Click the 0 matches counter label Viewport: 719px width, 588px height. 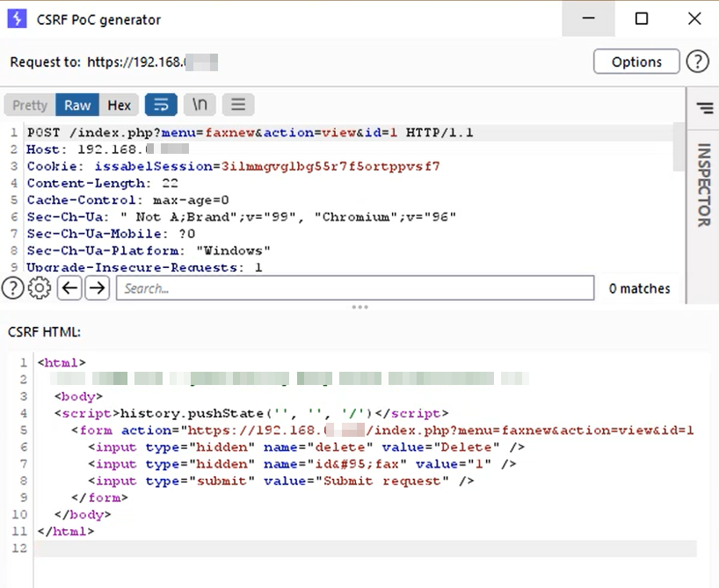(639, 288)
